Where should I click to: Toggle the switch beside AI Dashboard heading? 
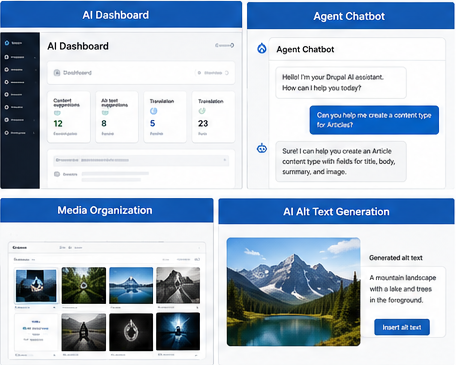[224, 45]
